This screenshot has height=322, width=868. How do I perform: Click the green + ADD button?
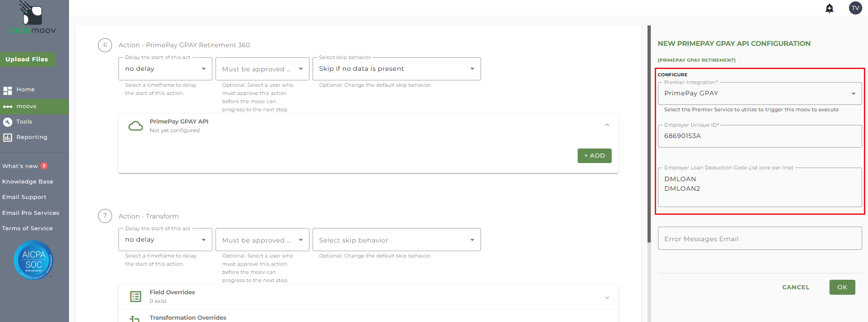(x=594, y=156)
